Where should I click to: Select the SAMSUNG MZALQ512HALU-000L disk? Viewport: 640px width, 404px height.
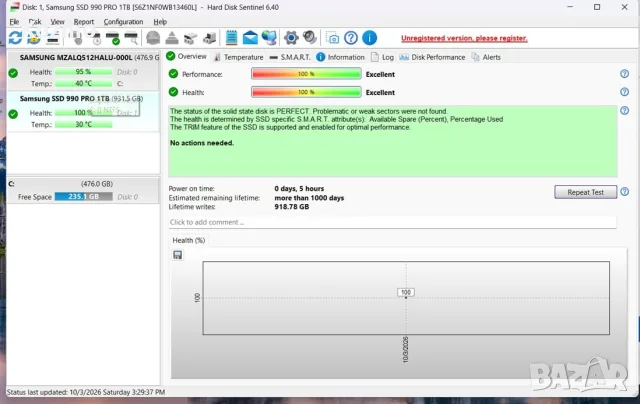point(83,71)
